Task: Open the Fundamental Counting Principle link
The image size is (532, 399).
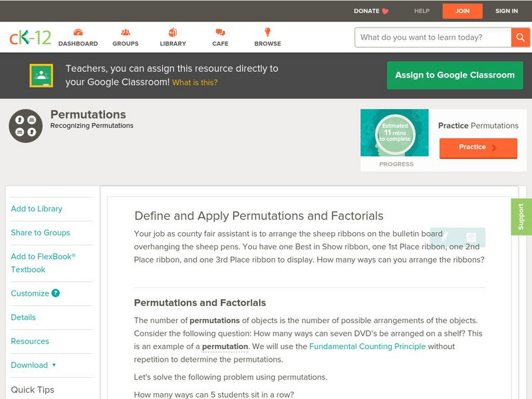Action: [x=367, y=346]
